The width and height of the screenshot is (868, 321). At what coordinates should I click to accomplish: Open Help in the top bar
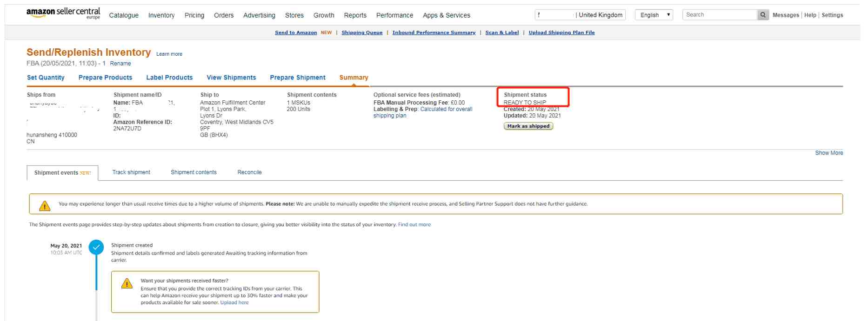tap(810, 15)
